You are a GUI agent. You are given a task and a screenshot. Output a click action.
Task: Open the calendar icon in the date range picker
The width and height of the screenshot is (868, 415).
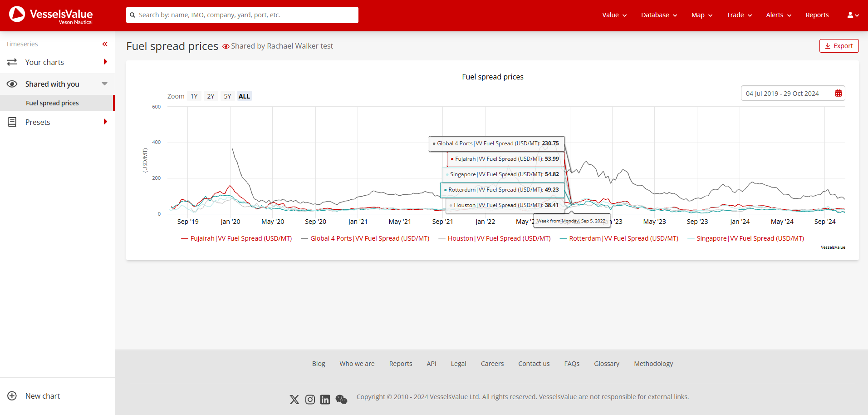click(838, 93)
